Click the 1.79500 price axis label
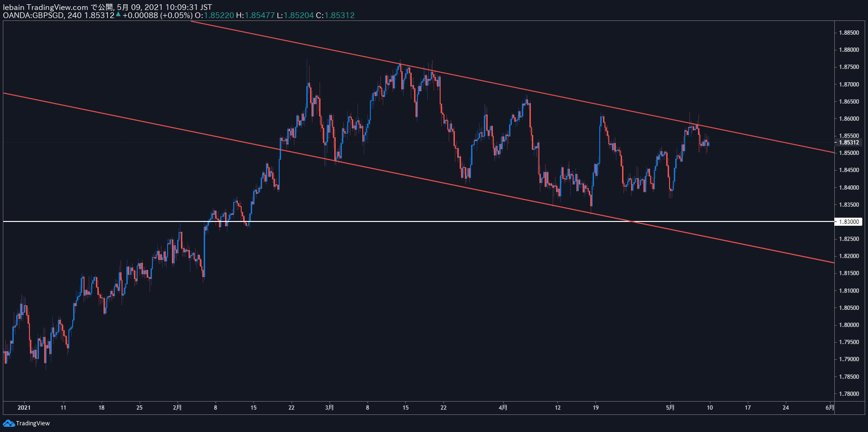 [849, 342]
